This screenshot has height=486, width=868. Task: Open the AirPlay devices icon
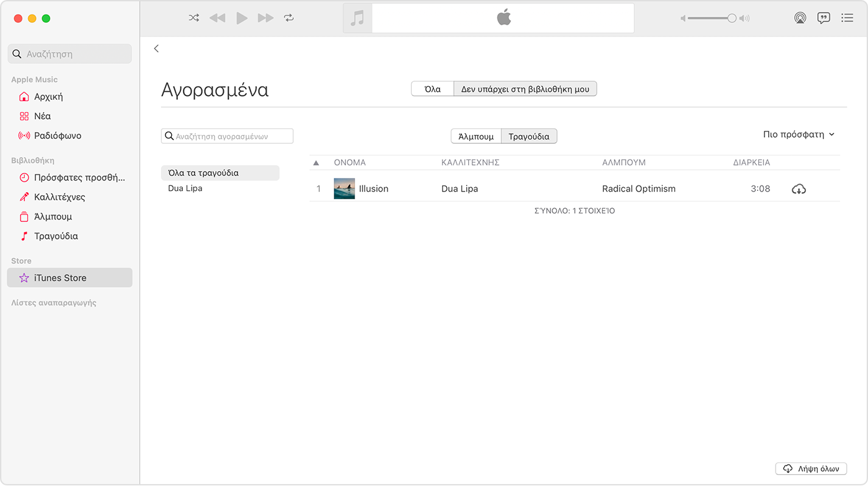[x=800, y=18]
